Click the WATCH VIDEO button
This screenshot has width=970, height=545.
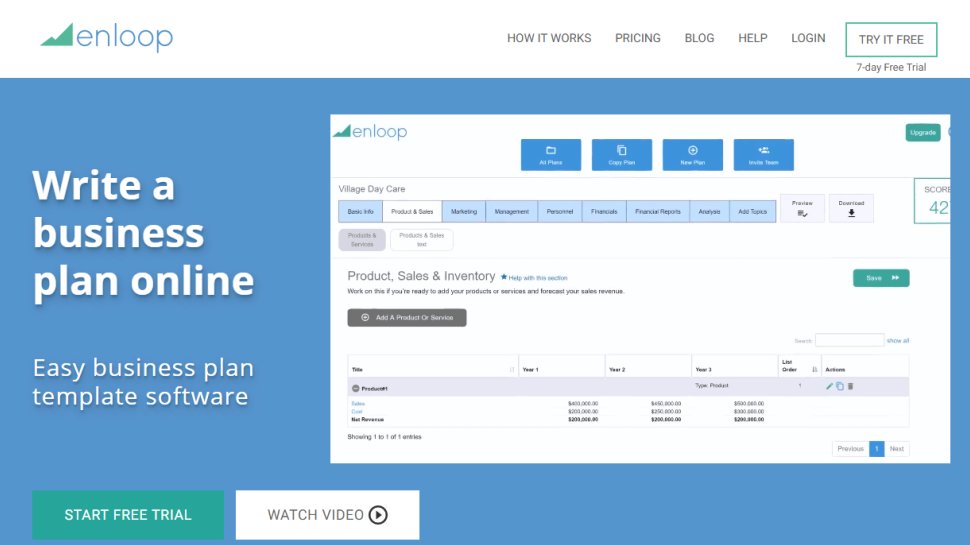[x=327, y=515]
